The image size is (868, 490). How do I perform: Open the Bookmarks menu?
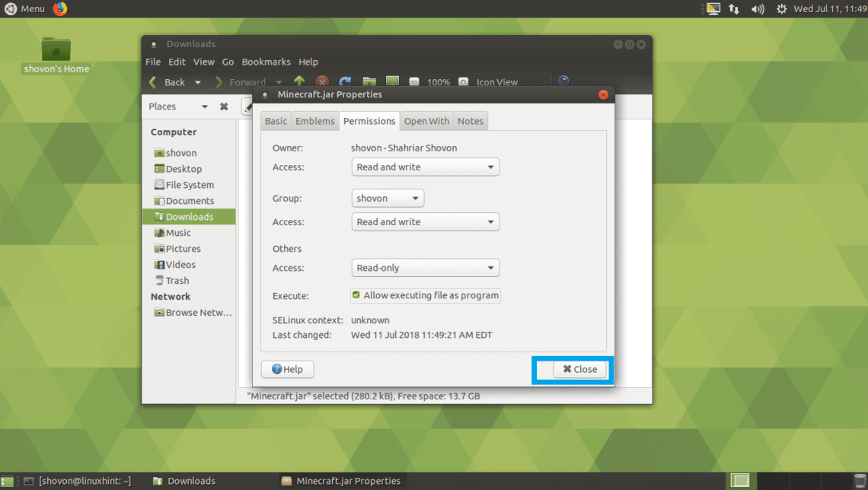(266, 62)
